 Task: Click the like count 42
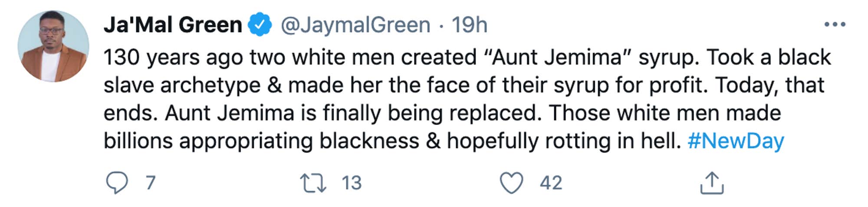pos(551,183)
